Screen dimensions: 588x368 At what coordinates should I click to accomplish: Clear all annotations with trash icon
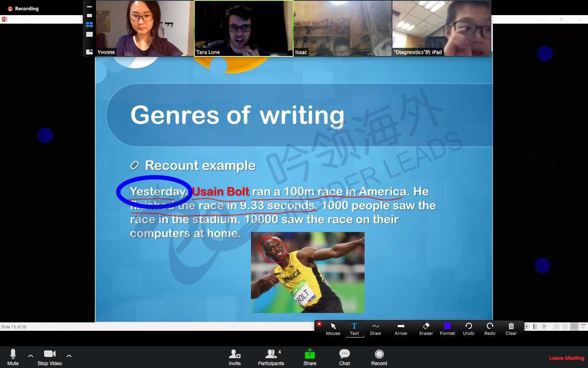pyautogui.click(x=511, y=328)
